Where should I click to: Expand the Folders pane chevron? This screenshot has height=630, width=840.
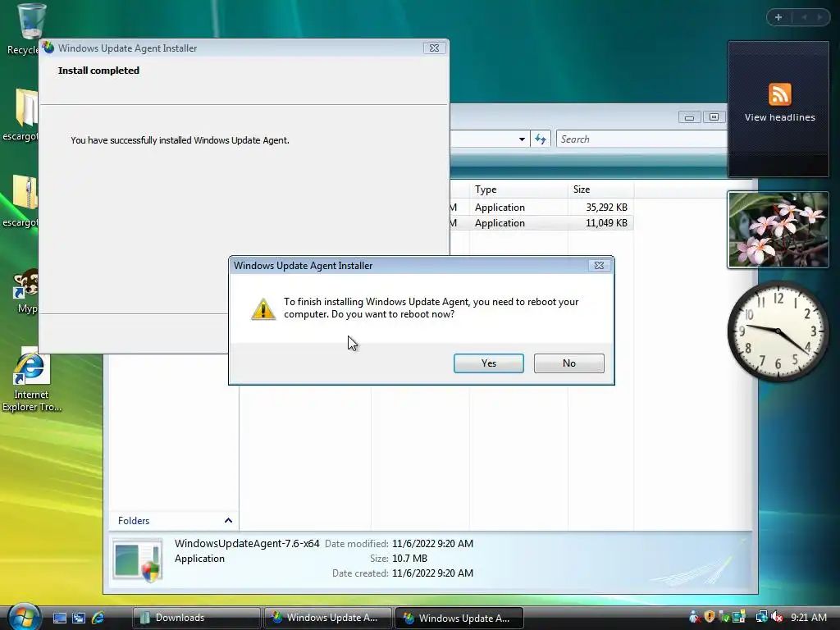click(x=228, y=521)
